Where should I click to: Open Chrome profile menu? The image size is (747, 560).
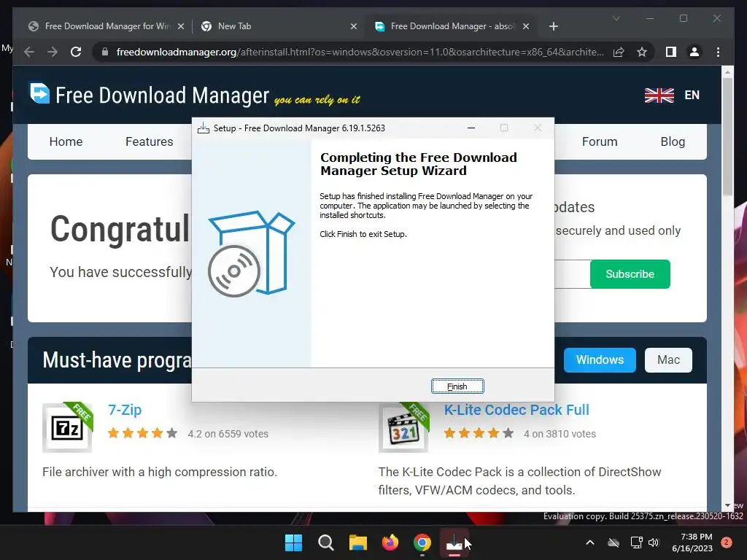click(x=694, y=52)
